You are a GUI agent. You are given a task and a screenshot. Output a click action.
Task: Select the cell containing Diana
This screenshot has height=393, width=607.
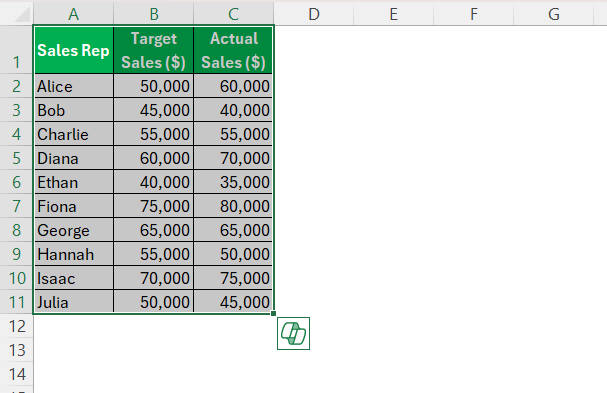(74, 158)
